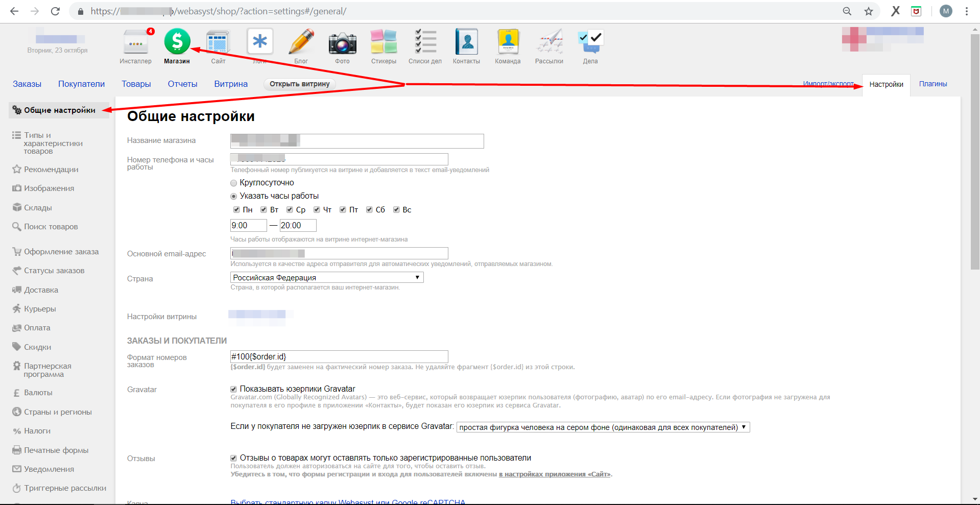Open the Настройки tab

(x=886, y=84)
